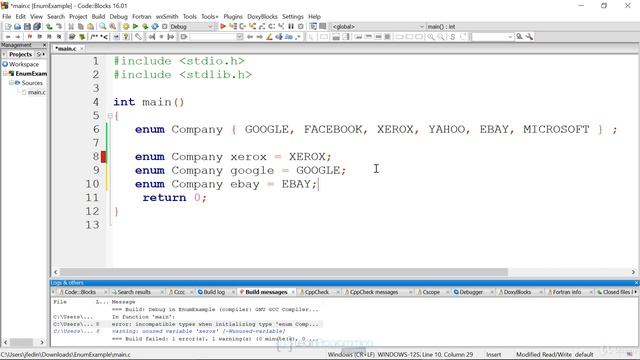Switch to the Search results tab
640x360 pixels.
[134, 292]
